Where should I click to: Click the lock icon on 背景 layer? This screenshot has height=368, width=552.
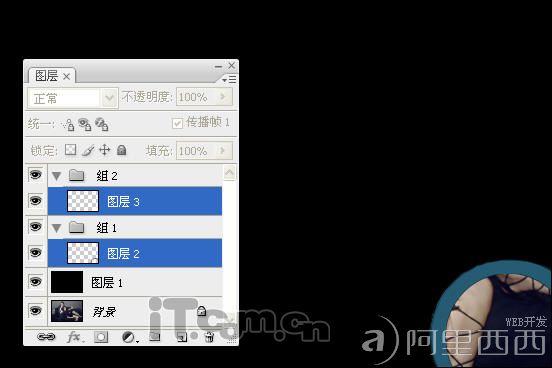[x=201, y=311]
